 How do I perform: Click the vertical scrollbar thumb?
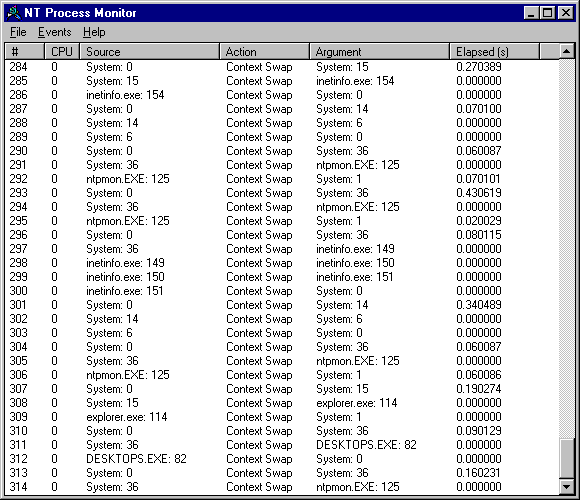pos(566,459)
